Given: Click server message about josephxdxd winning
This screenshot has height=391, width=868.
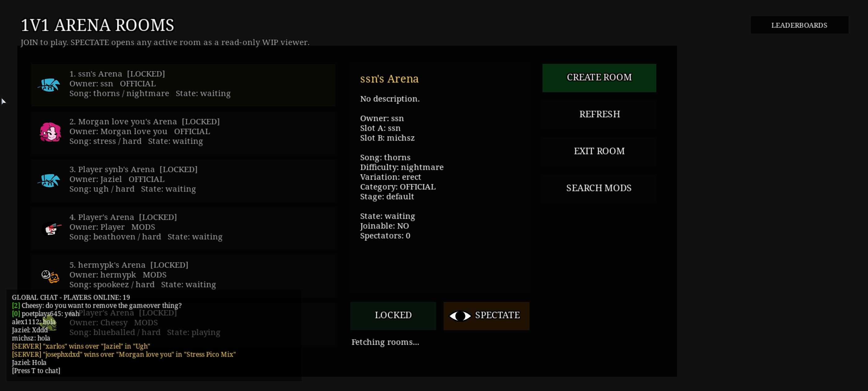Looking at the screenshot, I should [124, 354].
